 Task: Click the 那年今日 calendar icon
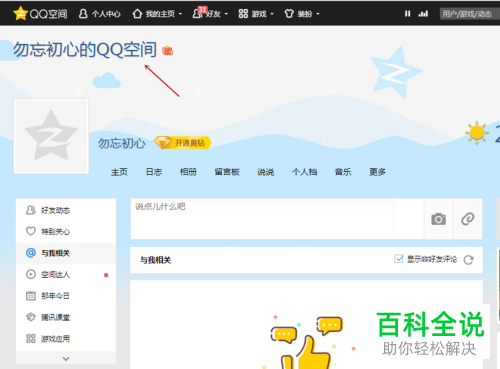click(x=31, y=296)
